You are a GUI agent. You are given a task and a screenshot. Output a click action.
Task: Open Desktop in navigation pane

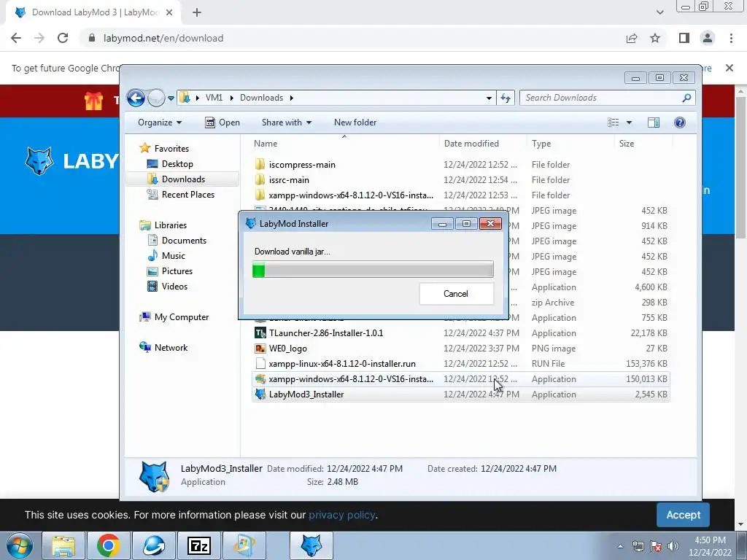click(170, 164)
